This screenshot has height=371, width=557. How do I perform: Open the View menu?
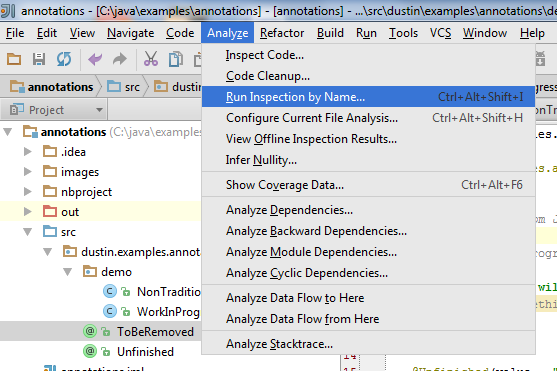[82, 33]
